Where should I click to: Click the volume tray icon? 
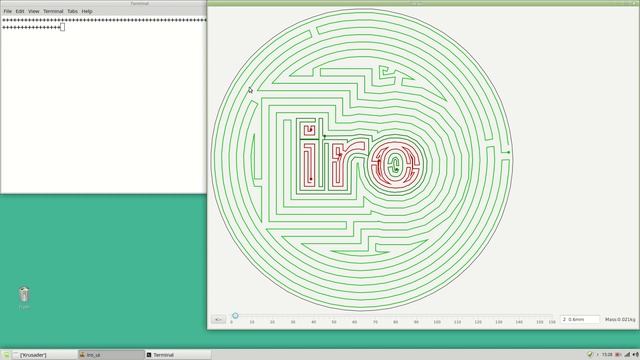635,355
